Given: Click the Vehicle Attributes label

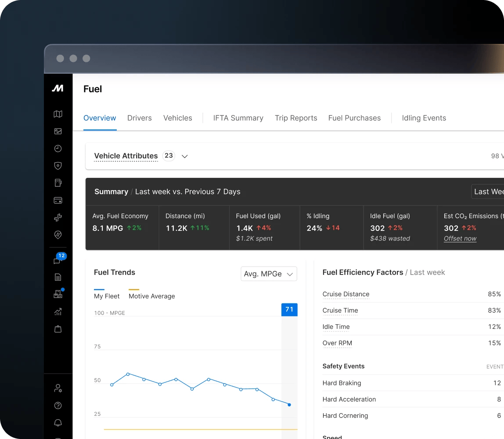Looking at the screenshot, I should tap(126, 156).
